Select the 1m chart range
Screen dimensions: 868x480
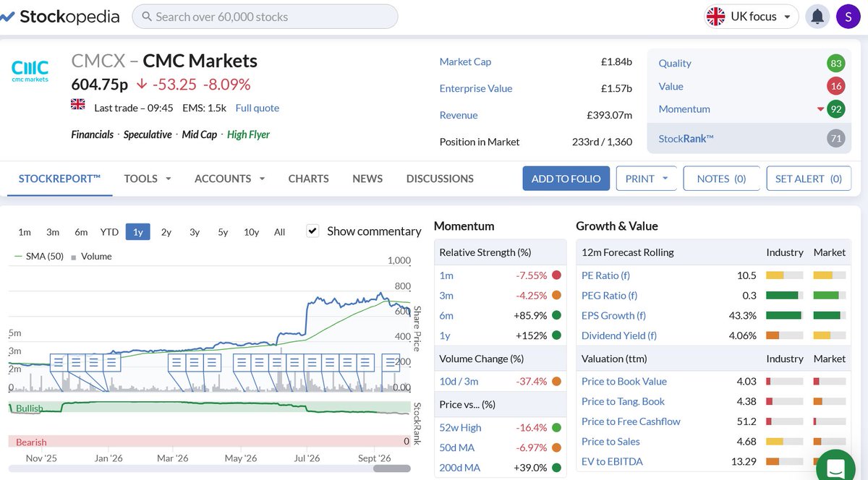pyautogui.click(x=25, y=232)
